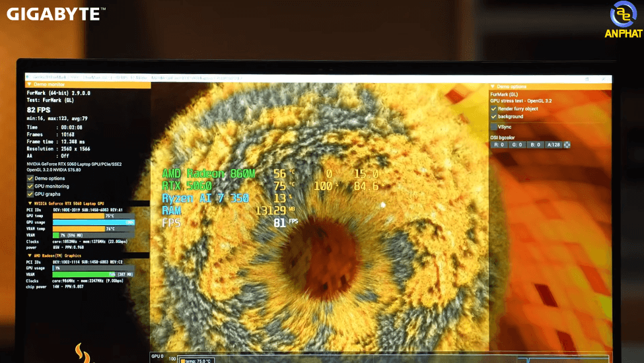
Task: Click the power 85W - PPW:0.968 row
Action: [55, 247]
